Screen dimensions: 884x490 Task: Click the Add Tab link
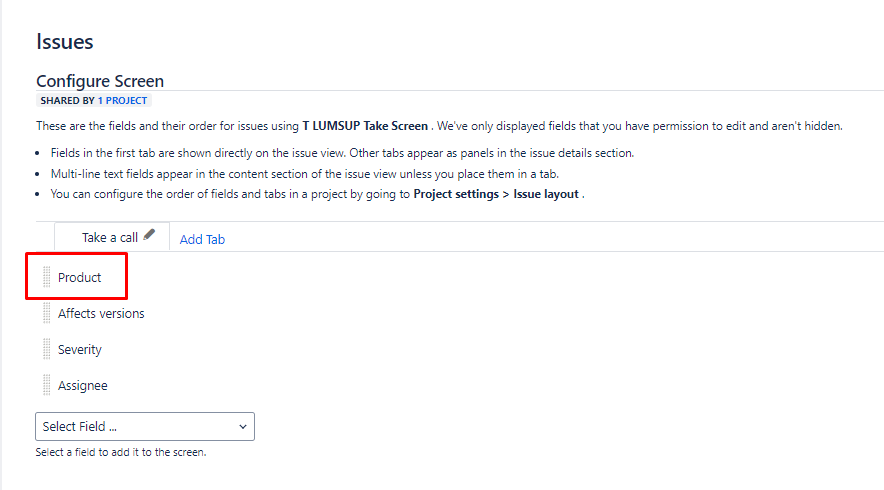pyautogui.click(x=202, y=239)
